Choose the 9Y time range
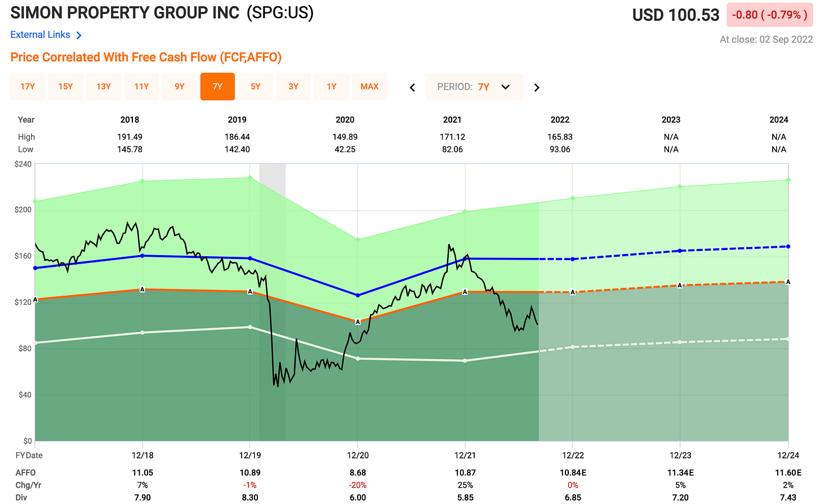 tap(180, 87)
